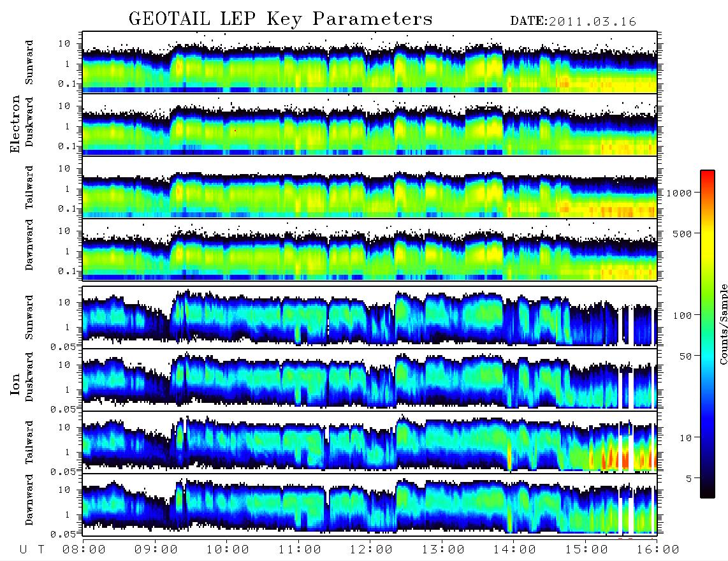Click the rainbow Counts/Sample color bar

708,334
